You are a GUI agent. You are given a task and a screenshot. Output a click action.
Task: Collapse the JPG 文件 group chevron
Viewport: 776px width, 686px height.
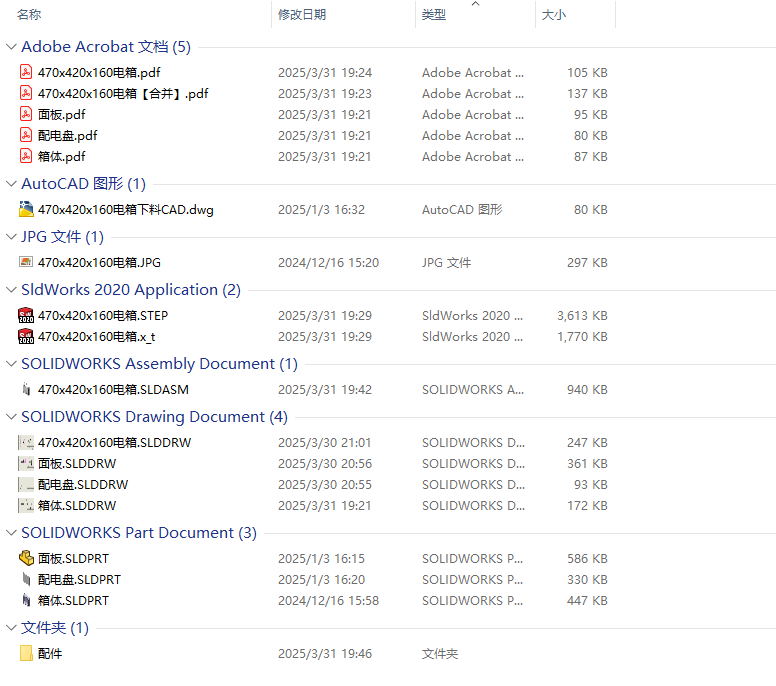coord(11,237)
